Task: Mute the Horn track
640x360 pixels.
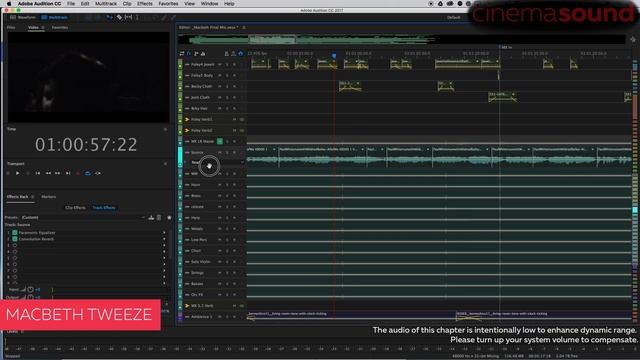Action: (220, 185)
